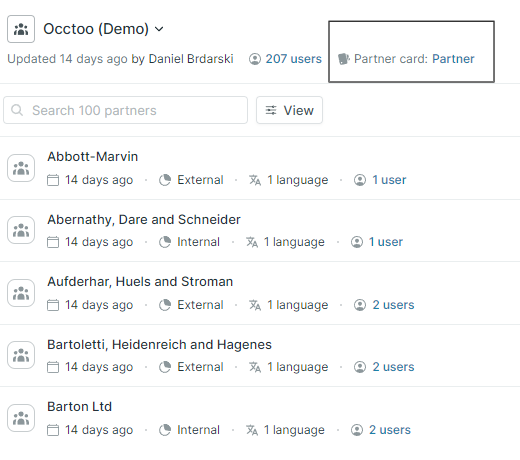Open Abernathy, Dare and Schneider partner

[144, 219]
